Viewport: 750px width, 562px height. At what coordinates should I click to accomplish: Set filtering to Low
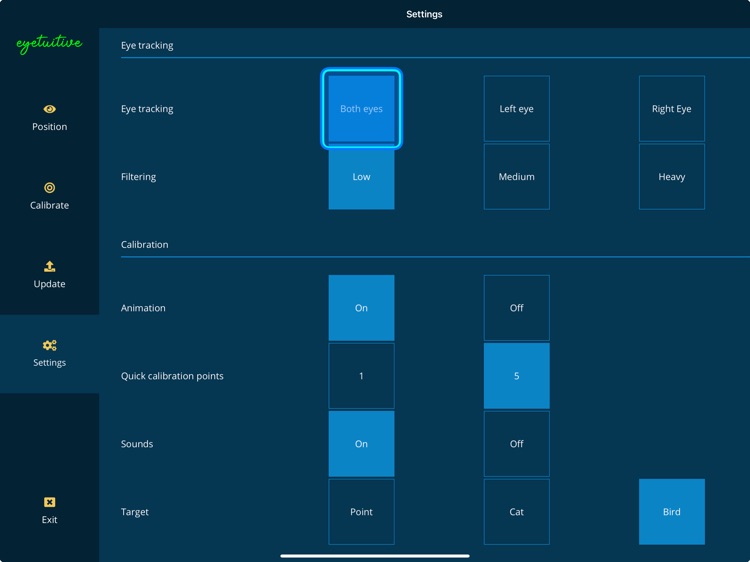coord(361,176)
